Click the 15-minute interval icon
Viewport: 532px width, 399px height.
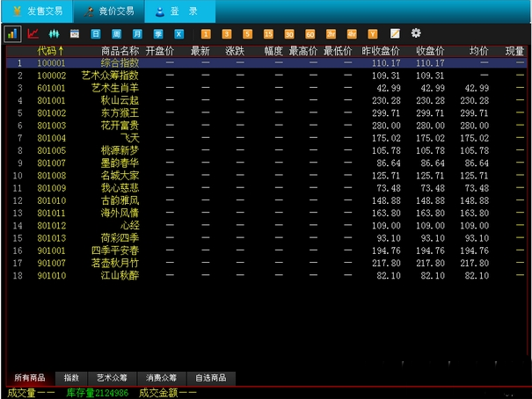point(267,33)
